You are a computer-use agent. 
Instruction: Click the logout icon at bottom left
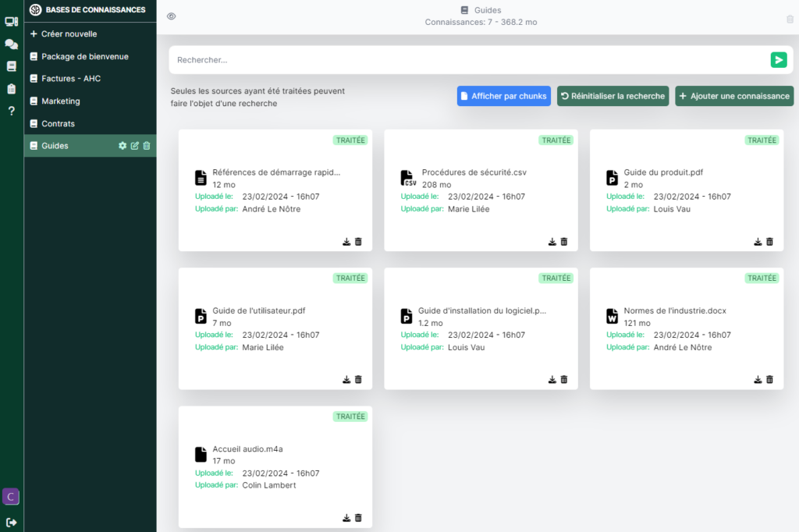pyautogui.click(x=10, y=523)
